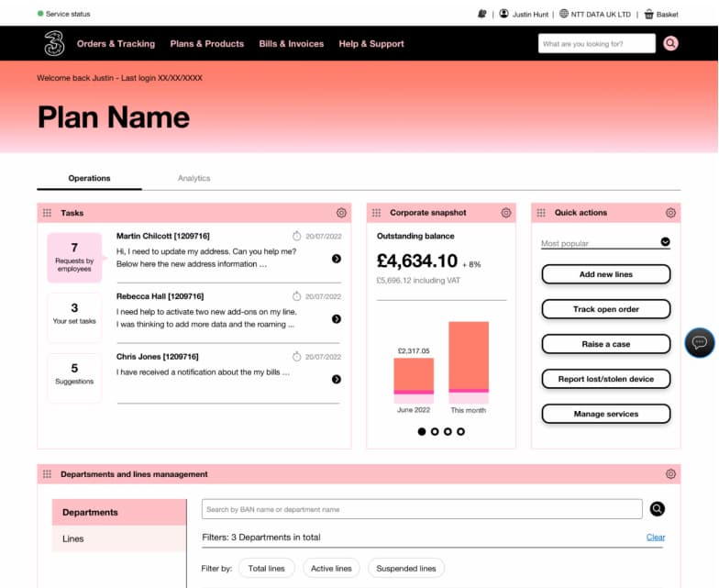Click the Add new lines button
Image resolution: width=719 pixels, height=588 pixels.
tap(605, 274)
